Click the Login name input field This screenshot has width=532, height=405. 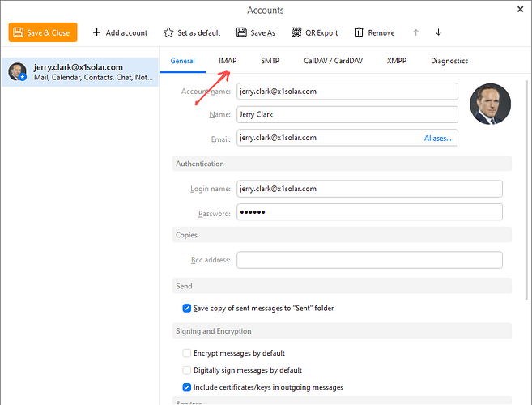(x=369, y=189)
